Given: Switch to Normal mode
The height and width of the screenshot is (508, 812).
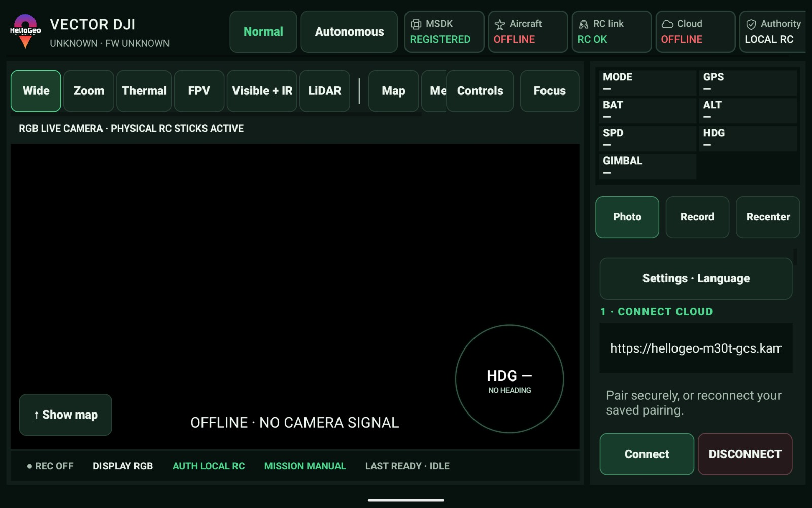Looking at the screenshot, I should [263, 31].
